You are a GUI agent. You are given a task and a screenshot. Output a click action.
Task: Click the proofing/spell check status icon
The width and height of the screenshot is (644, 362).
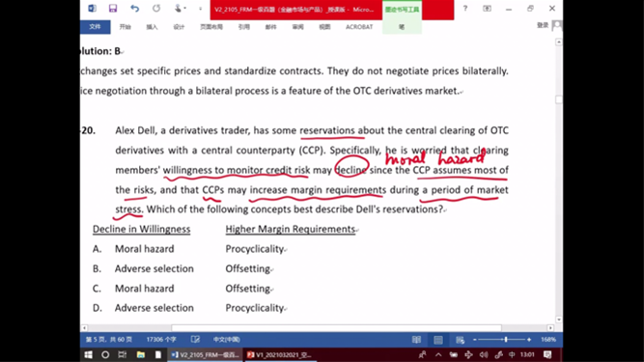pos(195,340)
